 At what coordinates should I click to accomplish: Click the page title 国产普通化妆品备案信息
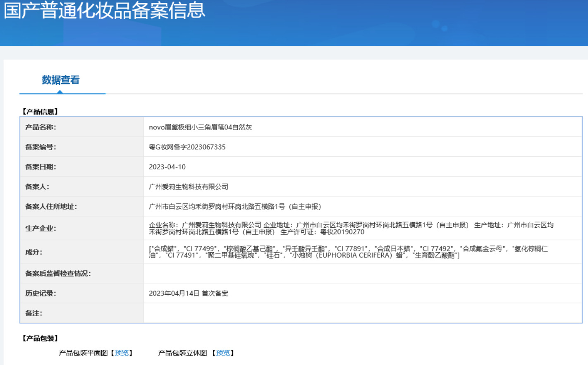click(x=105, y=10)
